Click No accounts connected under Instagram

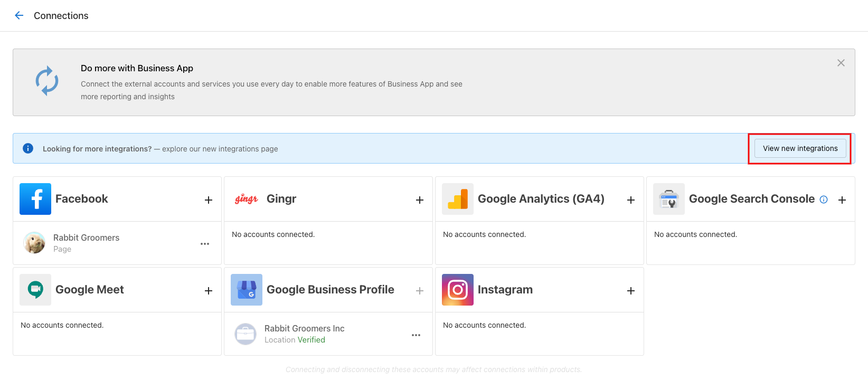click(x=485, y=325)
